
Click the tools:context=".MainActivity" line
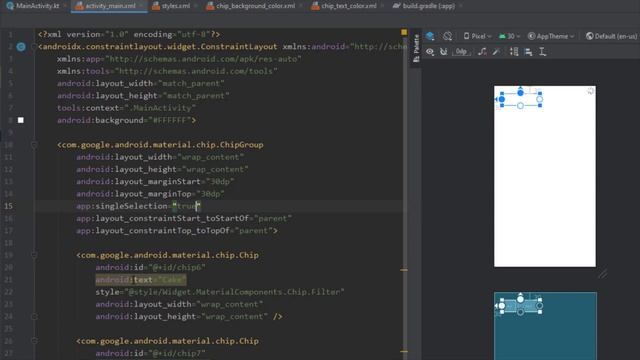coord(127,108)
